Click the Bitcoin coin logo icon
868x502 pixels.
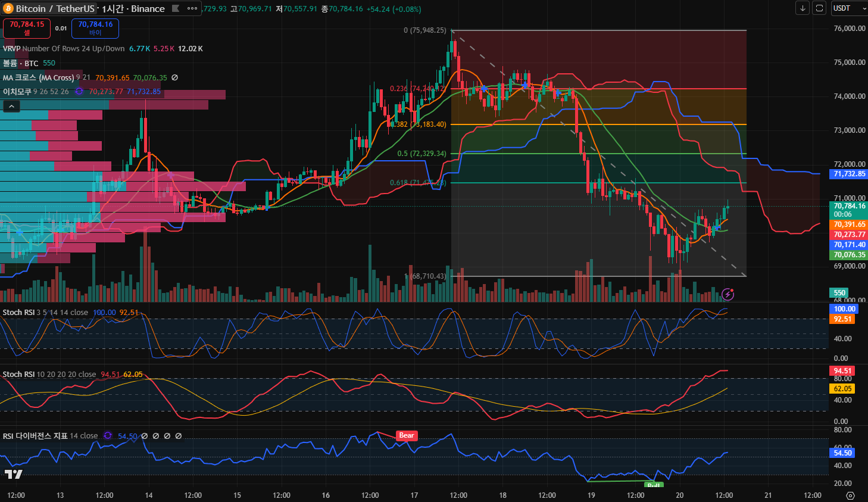[8, 8]
